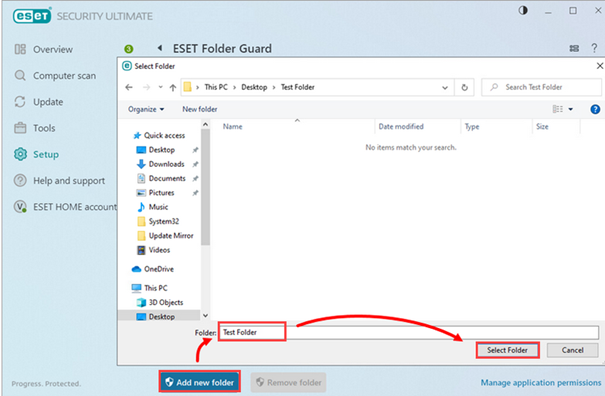This screenshot has width=605, height=396.
Task: Click the Setup gear icon
Action: pos(20,154)
